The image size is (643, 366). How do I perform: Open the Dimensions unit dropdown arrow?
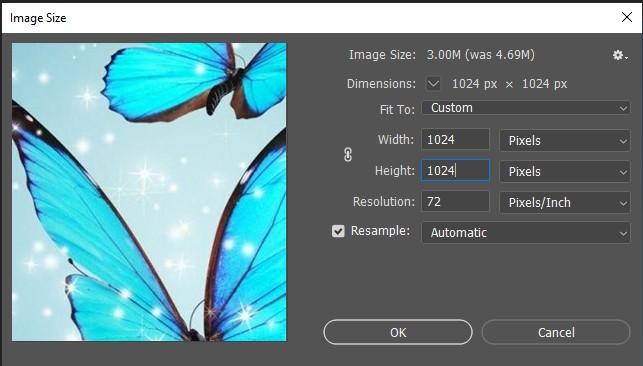[433, 84]
